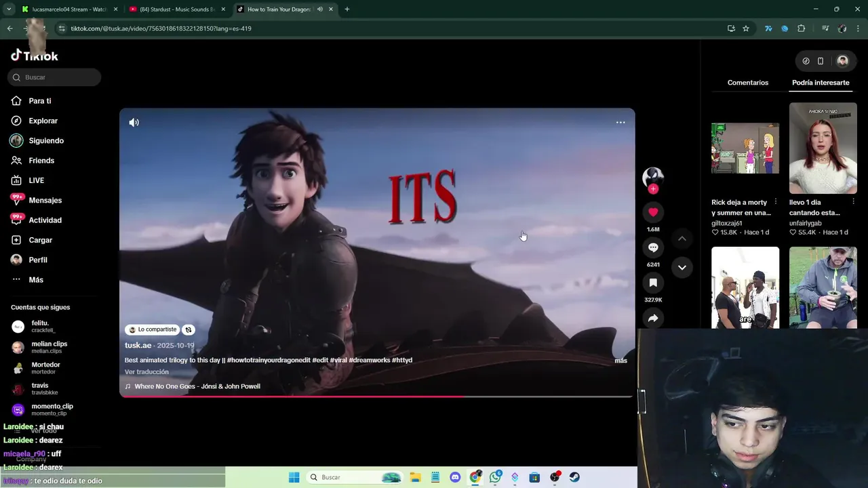Switch to the Podría interesarte tab
This screenshot has height=488, width=868.
click(x=821, y=83)
